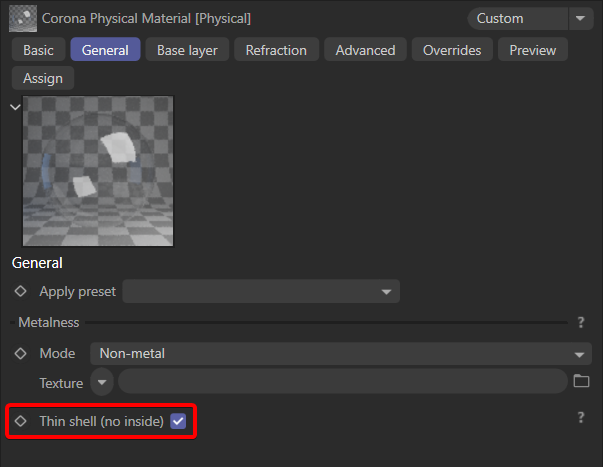Disable the Thin shell (no inside) checkbox
The image size is (603, 467).
[178, 421]
